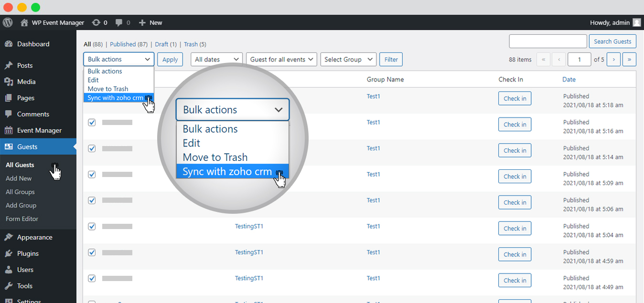Open the comments bubble icon in admin bar
Viewport: 644px width, 303px height.
(x=119, y=22)
